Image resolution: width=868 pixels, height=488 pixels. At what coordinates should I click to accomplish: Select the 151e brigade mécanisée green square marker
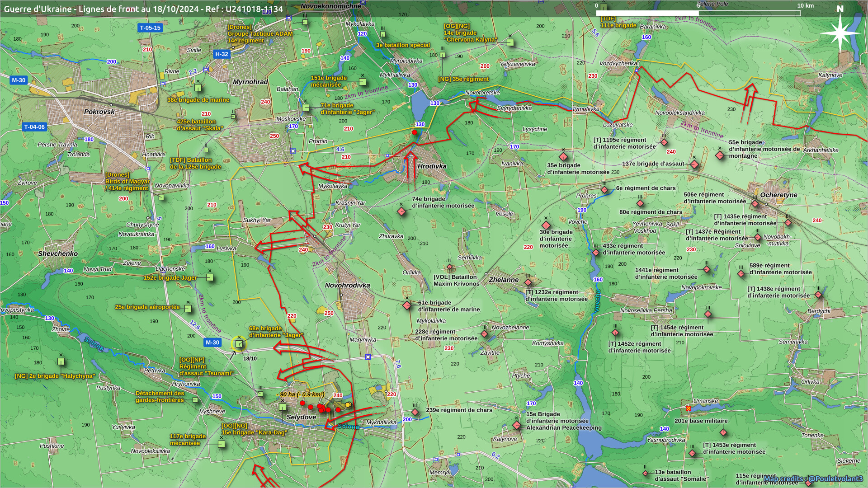(362, 82)
